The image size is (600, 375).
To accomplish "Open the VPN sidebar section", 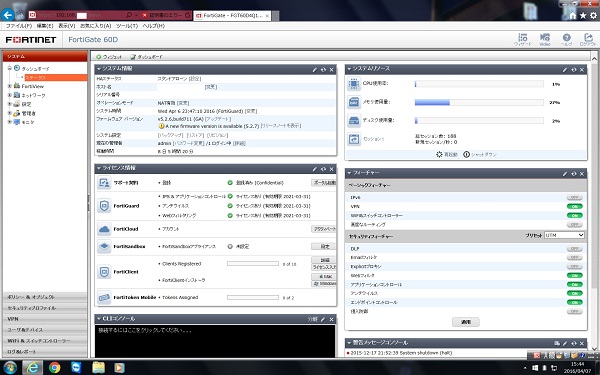I will [x=45, y=319].
